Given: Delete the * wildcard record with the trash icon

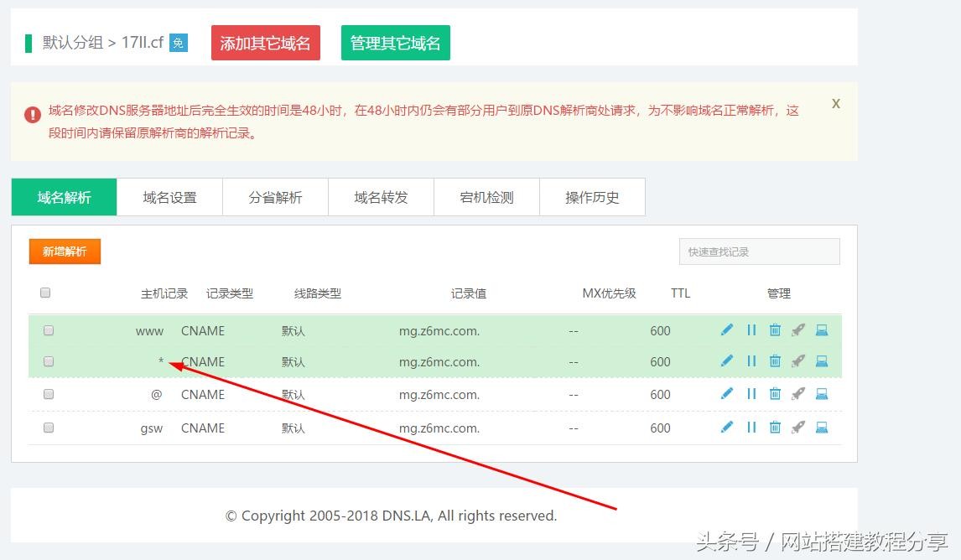Looking at the screenshot, I should (x=775, y=361).
